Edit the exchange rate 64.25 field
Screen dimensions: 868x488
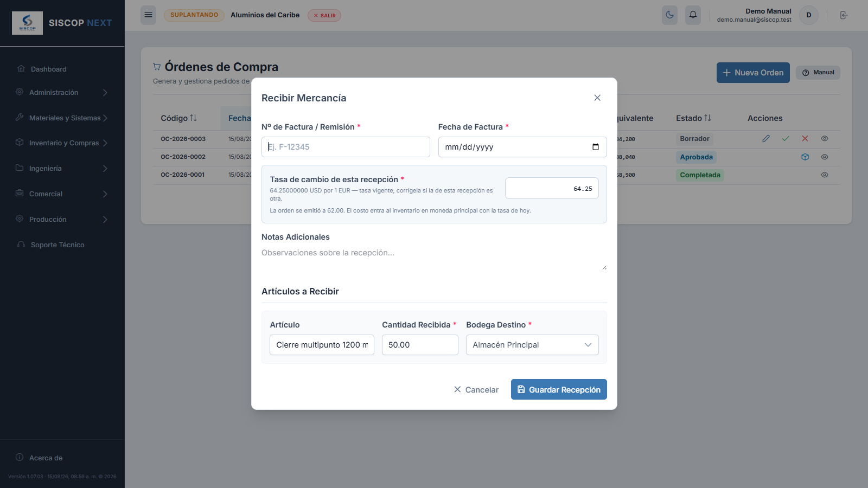552,188
